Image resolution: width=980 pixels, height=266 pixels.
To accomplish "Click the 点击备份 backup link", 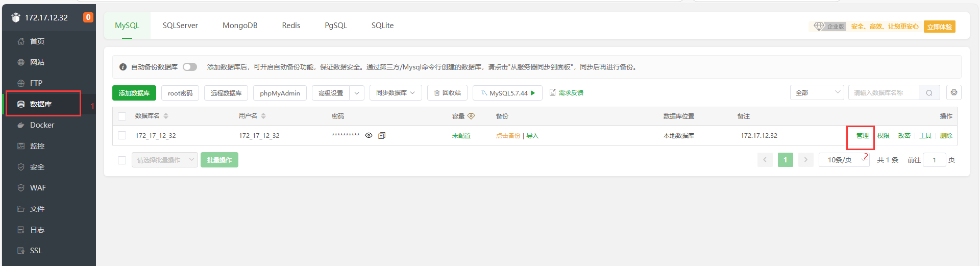I will (508, 136).
